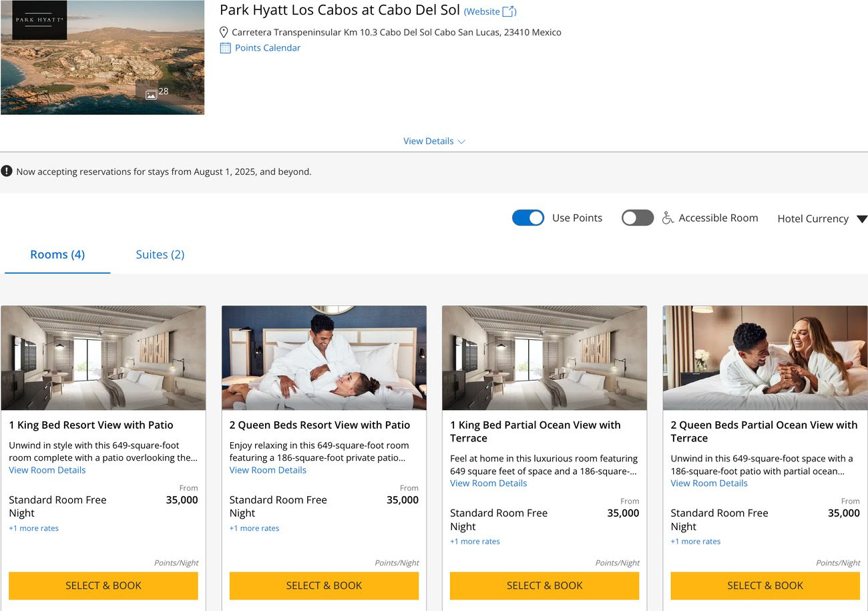Click the exclamation icon in the reservations notice
The height and width of the screenshot is (611, 868).
(x=7, y=171)
